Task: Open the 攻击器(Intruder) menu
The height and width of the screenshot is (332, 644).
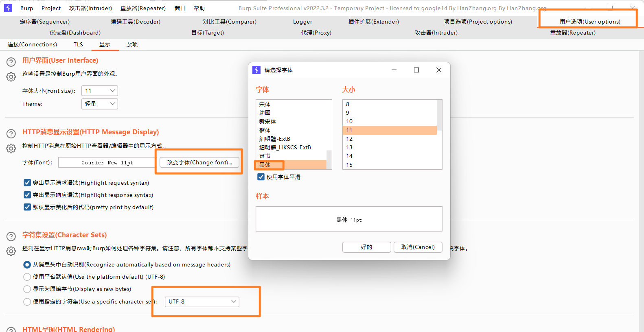Action: [x=90, y=8]
